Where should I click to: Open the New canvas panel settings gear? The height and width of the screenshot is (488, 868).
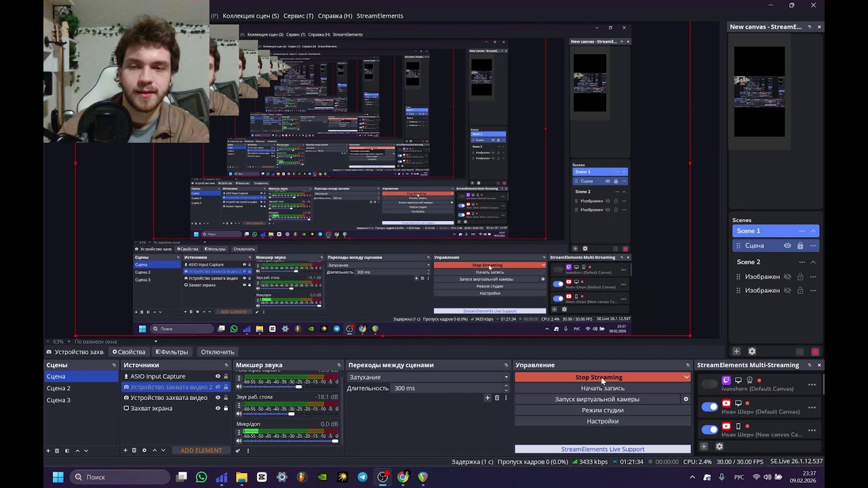click(x=752, y=352)
